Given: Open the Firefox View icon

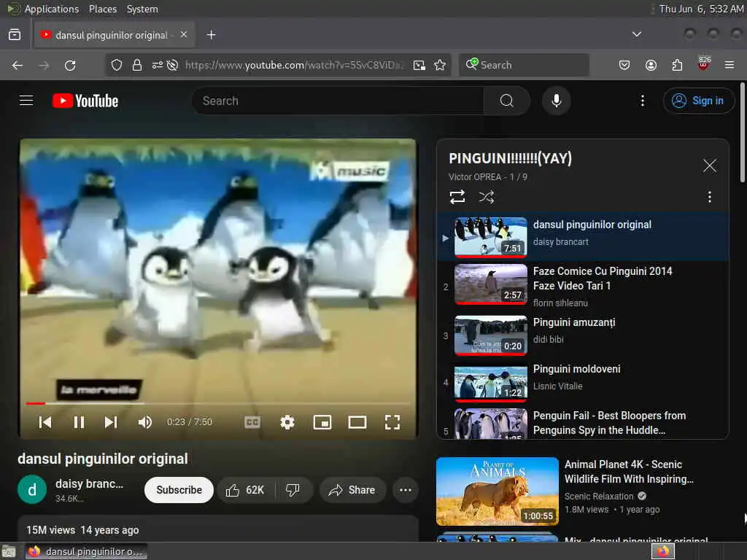Looking at the screenshot, I should click(x=15, y=35).
